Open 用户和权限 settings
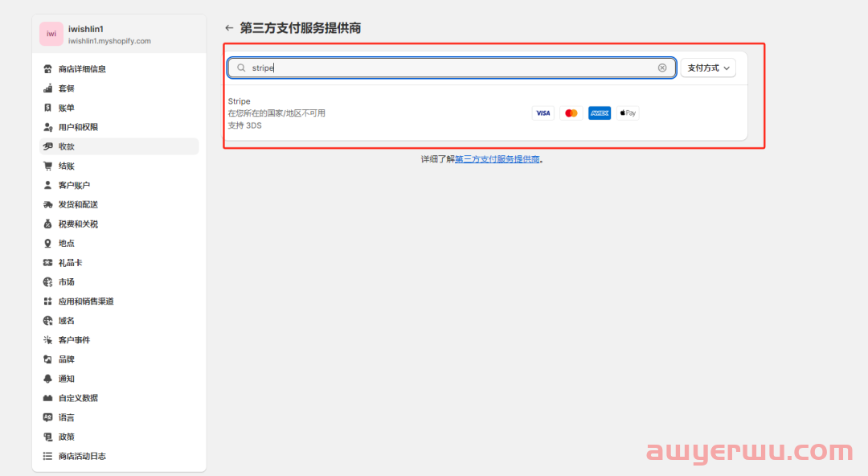Viewport: 868px width, 476px height. click(119, 127)
